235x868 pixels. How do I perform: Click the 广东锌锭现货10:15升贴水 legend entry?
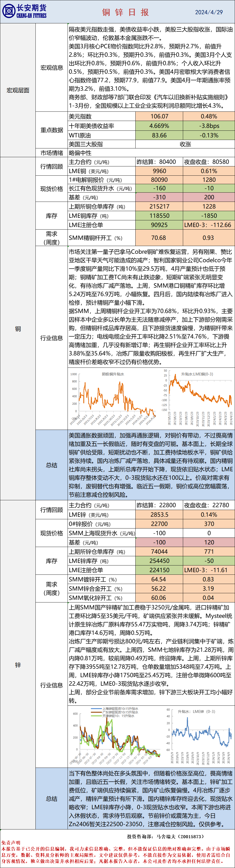click(x=115, y=712)
